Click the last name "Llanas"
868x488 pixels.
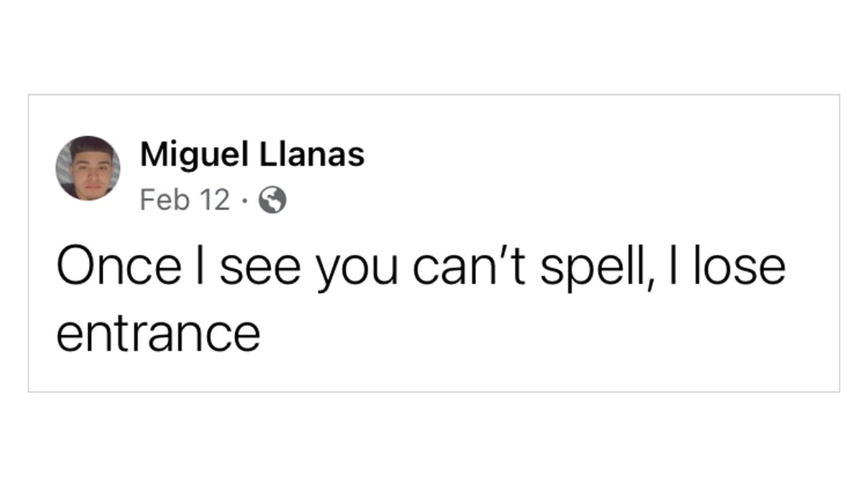[313, 155]
